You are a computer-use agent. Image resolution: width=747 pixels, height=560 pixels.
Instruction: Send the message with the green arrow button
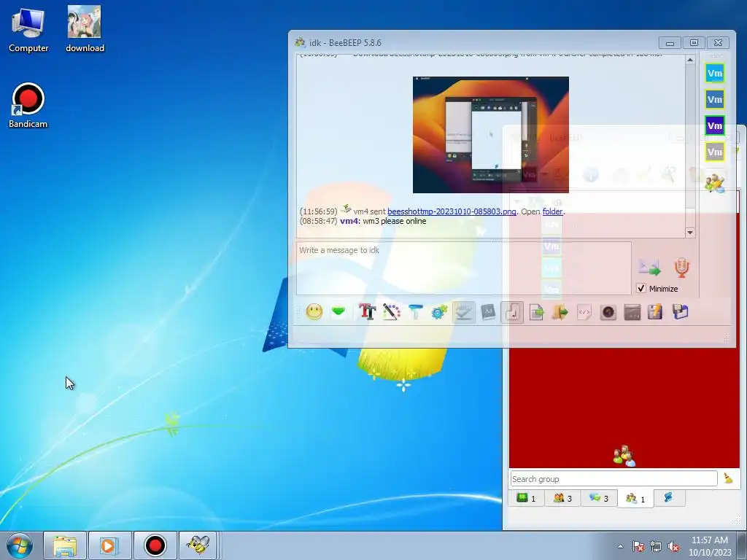click(650, 268)
